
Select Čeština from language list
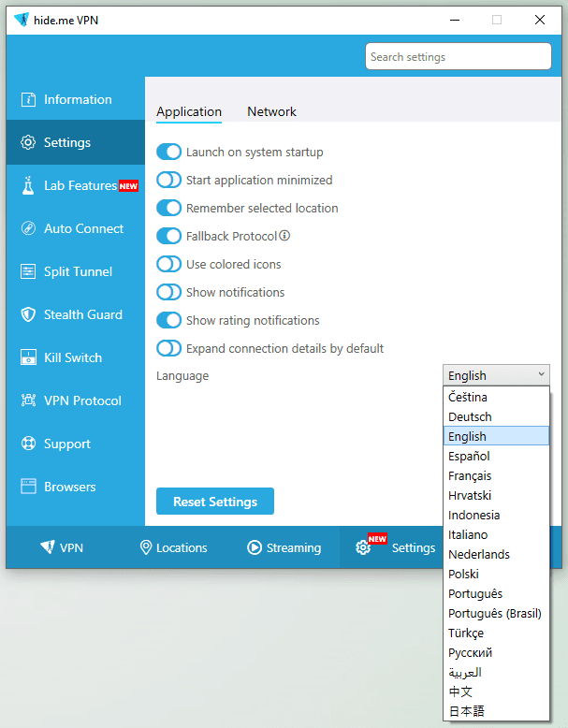tap(496, 397)
